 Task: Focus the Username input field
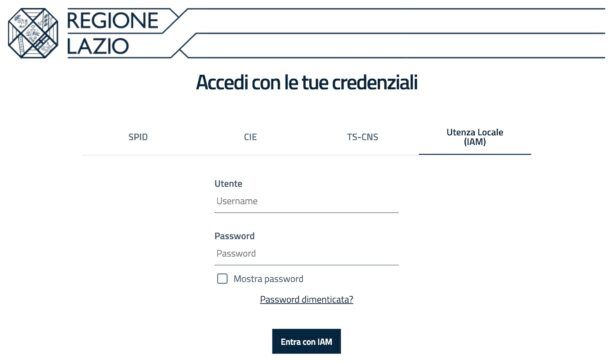pos(307,201)
